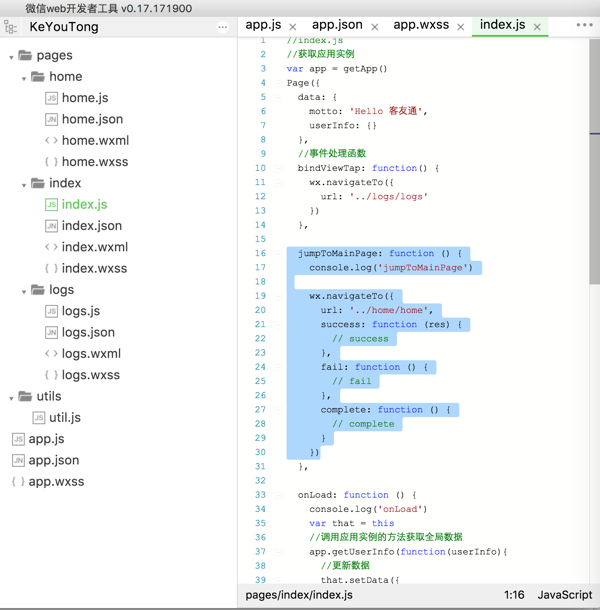Click the JS icon of home.js
The width and height of the screenshot is (600, 610).
(x=51, y=98)
